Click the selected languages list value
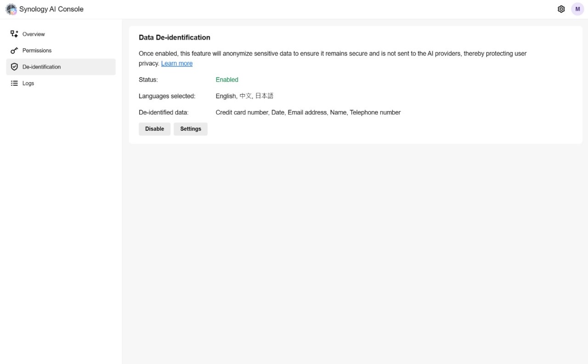This screenshot has height=364, width=588. pos(244,96)
